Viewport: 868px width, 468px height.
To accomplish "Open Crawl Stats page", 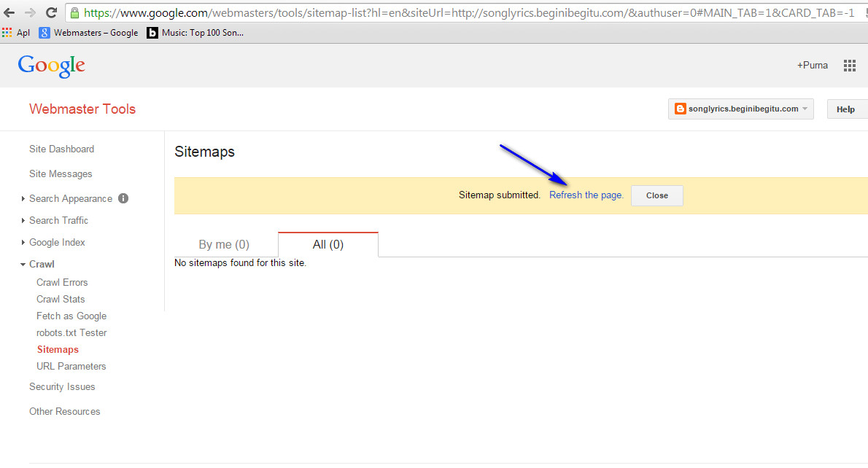I will coord(61,299).
